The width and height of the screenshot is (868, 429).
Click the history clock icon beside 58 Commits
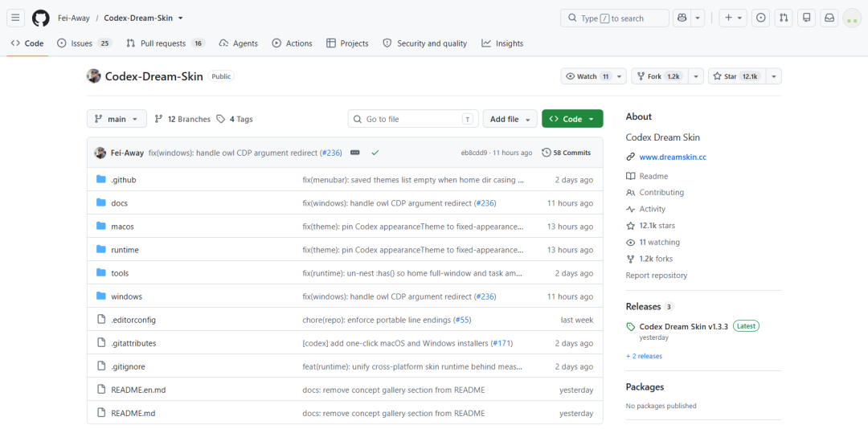tap(547, 152)
